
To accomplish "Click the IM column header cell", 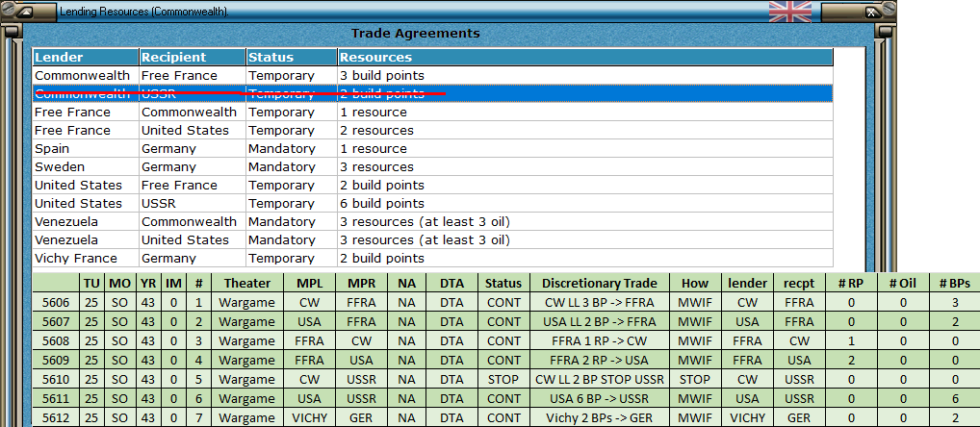I will (x=173, y=283).
